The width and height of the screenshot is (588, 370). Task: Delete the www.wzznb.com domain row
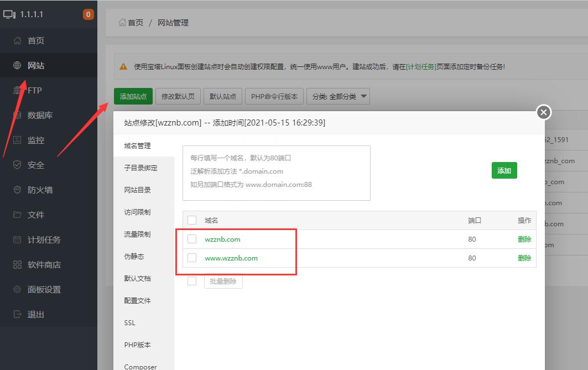pyautogui.click(x=524, y=258)
